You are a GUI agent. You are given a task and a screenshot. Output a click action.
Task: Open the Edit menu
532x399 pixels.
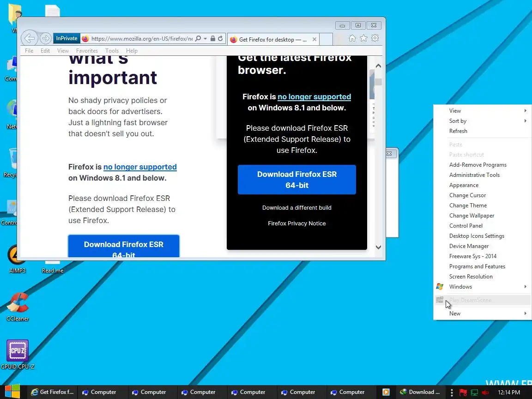click(45, 50)
